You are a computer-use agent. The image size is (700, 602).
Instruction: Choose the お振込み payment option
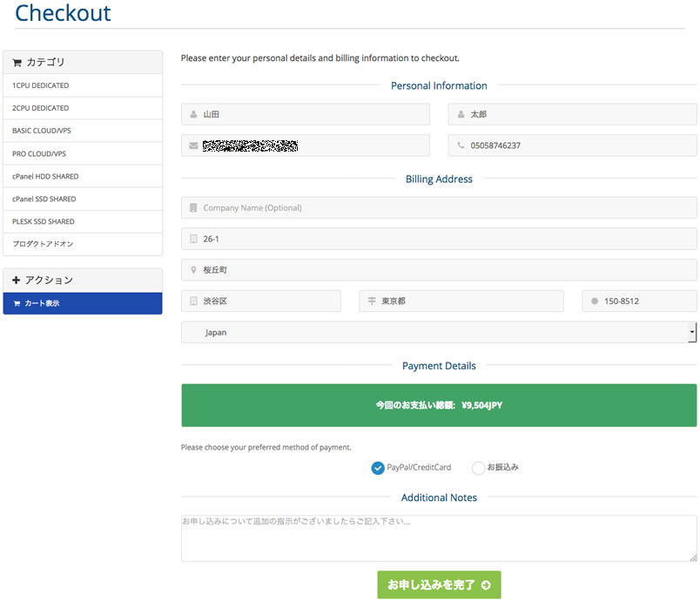[x=478, y=468]
